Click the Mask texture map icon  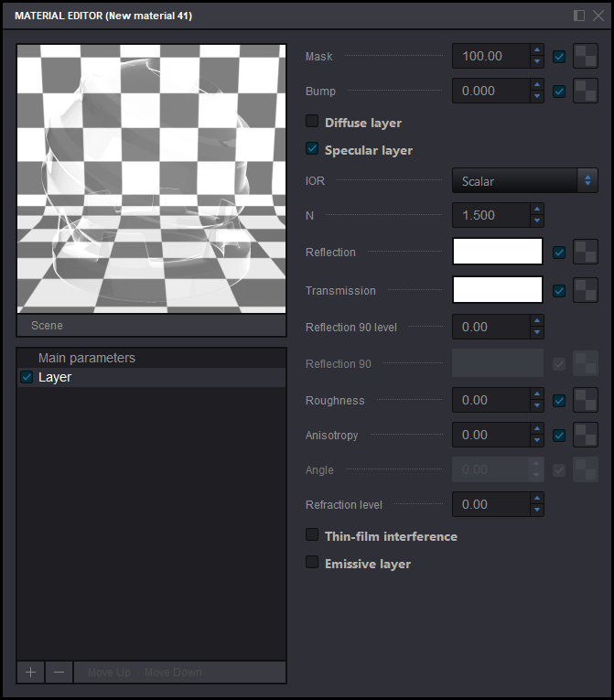coord(585,57)
